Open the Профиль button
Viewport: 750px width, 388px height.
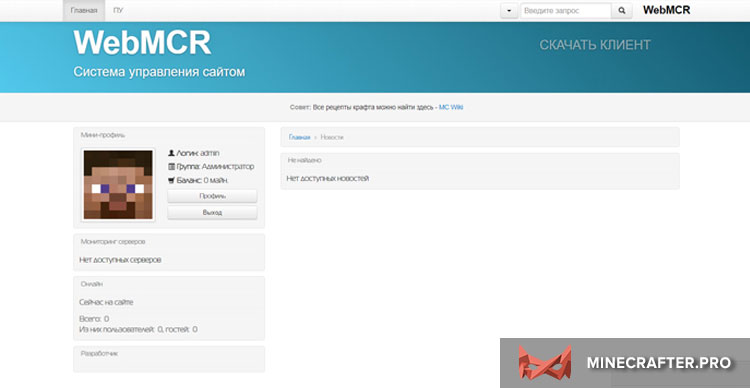(212, 196)
